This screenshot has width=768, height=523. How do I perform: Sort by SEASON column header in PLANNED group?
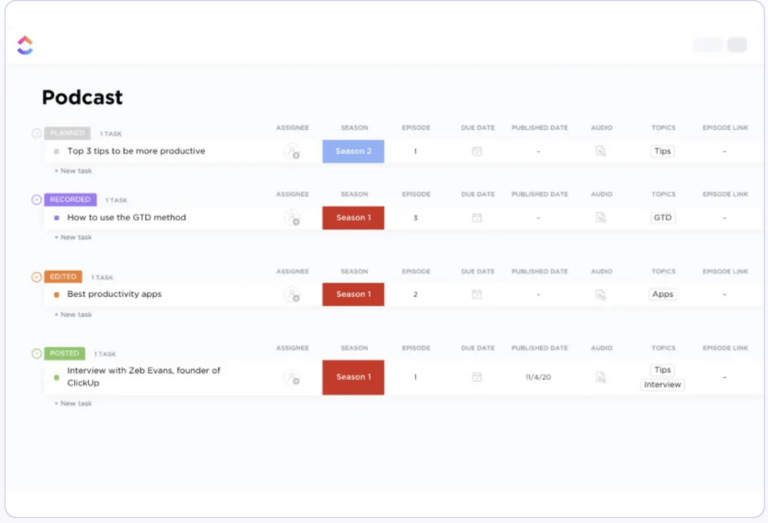click(354, 128)
